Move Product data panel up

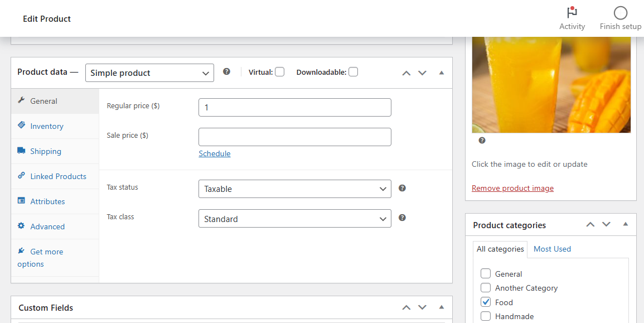[x=406, y=73]
